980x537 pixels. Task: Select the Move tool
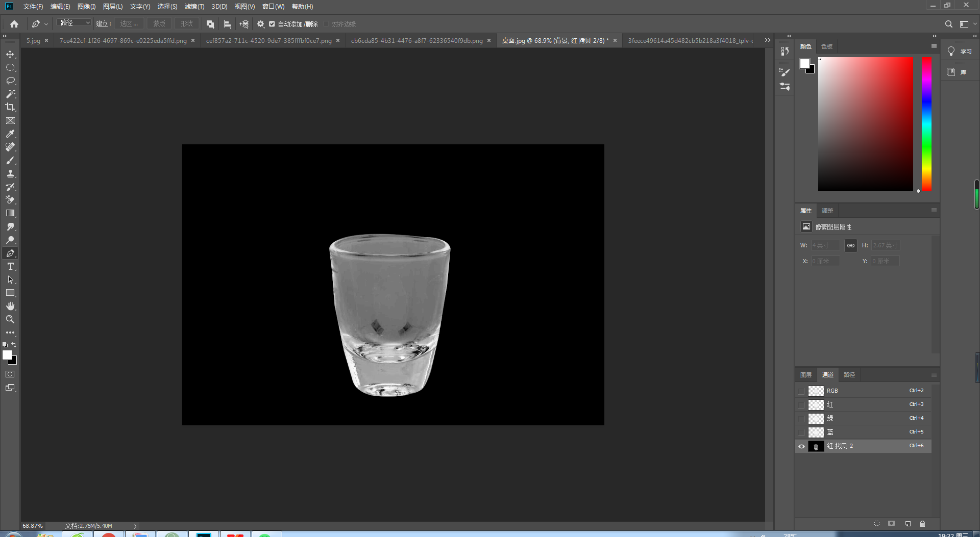point(10,54)
